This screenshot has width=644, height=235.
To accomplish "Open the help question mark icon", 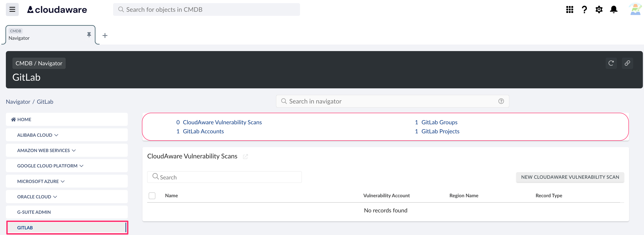I will point(584,9).
